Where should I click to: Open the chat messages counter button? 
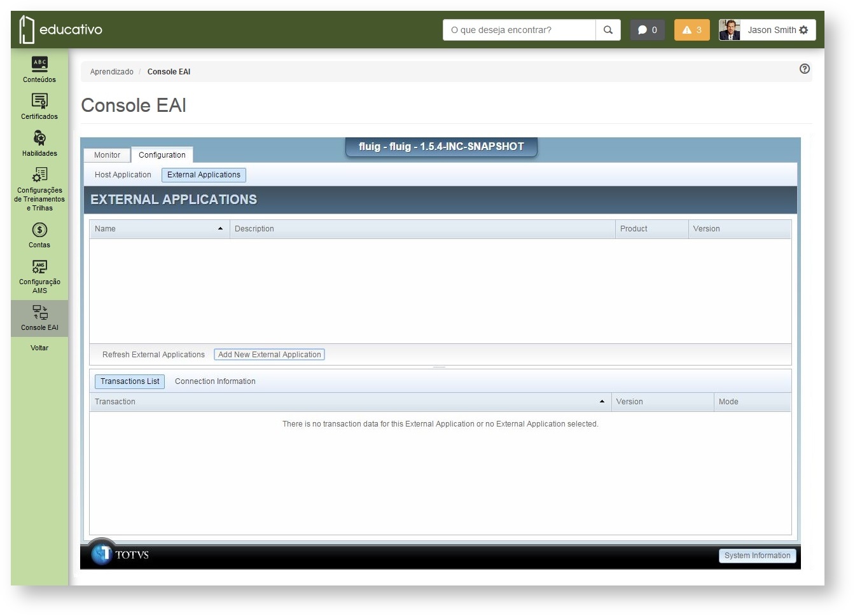(x=648, y=30)
